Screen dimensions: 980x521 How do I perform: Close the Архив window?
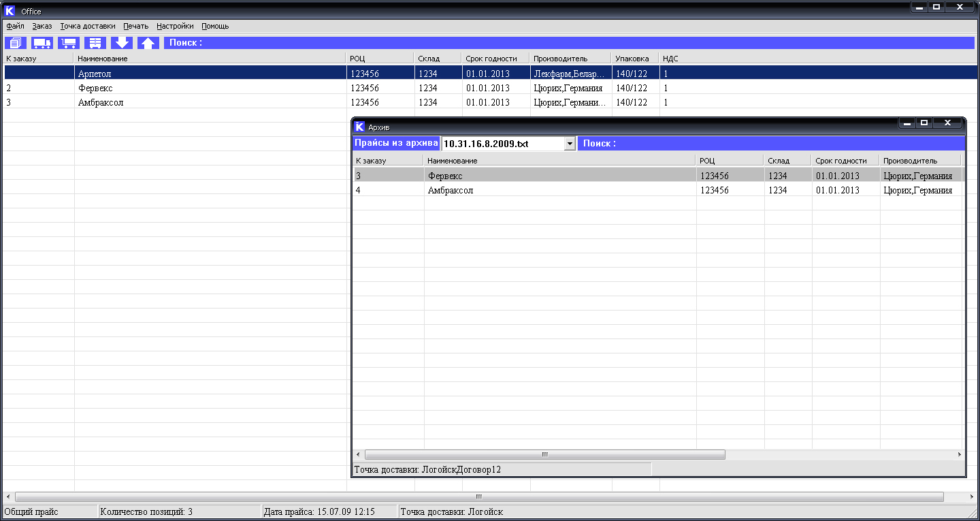point(947,123)
